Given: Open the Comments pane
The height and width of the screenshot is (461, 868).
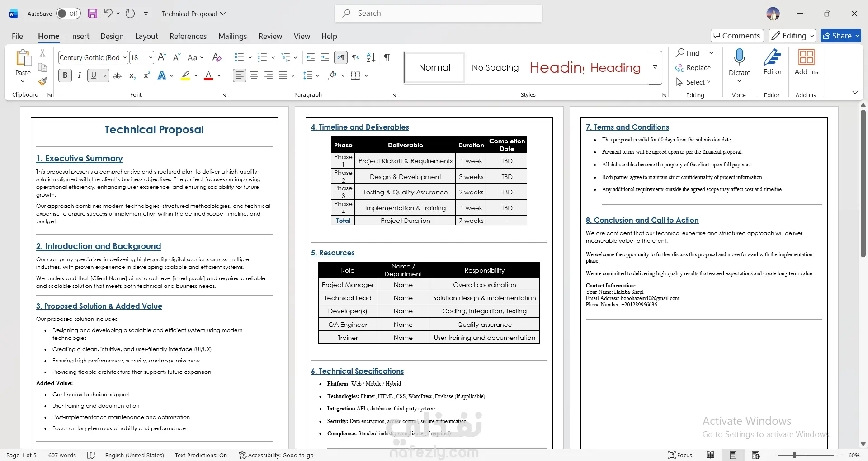Looking at the screenshot, I should [x=737, y=36].
